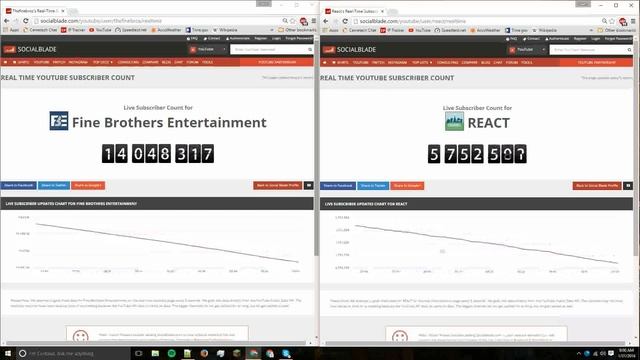Open Compare nav item in left window

(150, 62)
